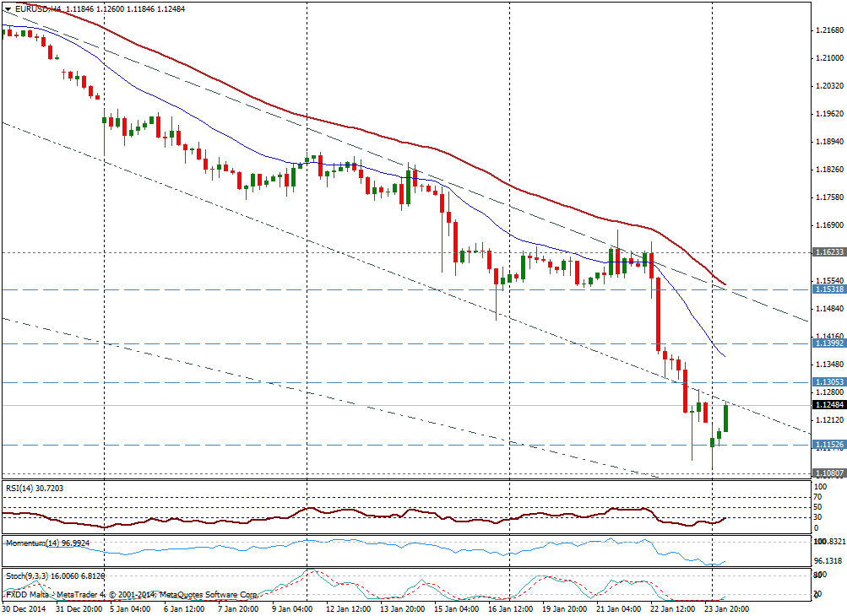Open the dropdown arrow beside EURUSD,H4

point(8,8)
